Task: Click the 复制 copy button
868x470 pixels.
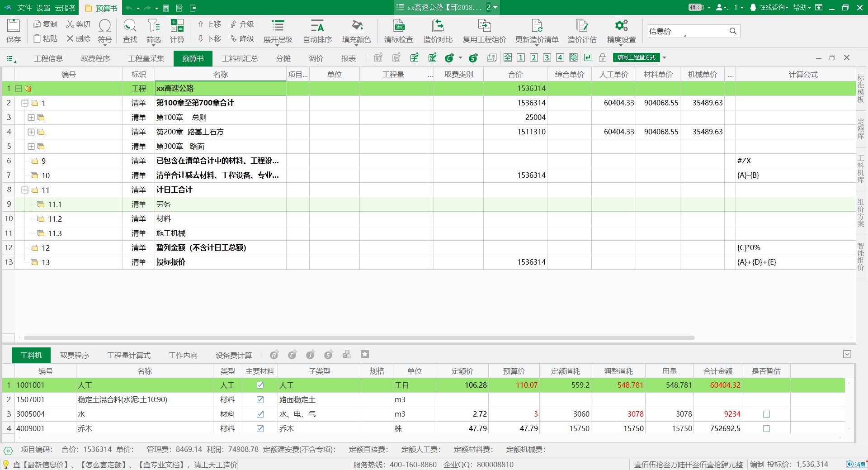Action: 46,24
